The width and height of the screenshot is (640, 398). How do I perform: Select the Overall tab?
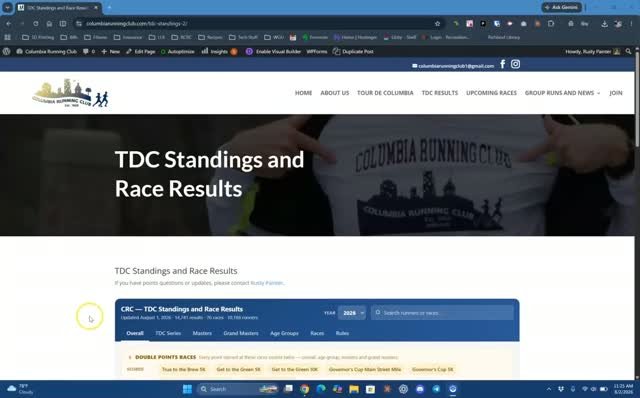(x=135, y=333)
